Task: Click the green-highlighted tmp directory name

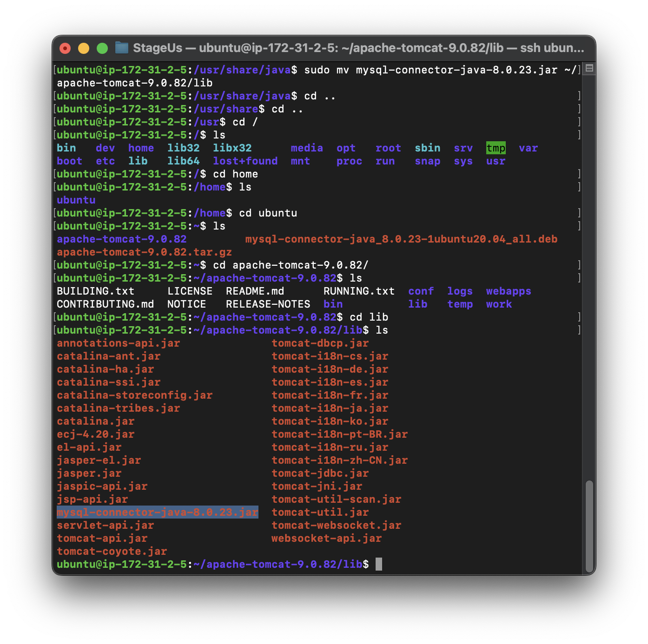Action: [x=496, y=148]
